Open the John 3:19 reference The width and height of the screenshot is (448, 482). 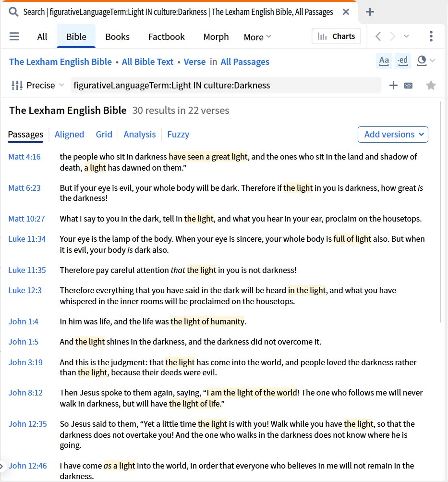25,362
